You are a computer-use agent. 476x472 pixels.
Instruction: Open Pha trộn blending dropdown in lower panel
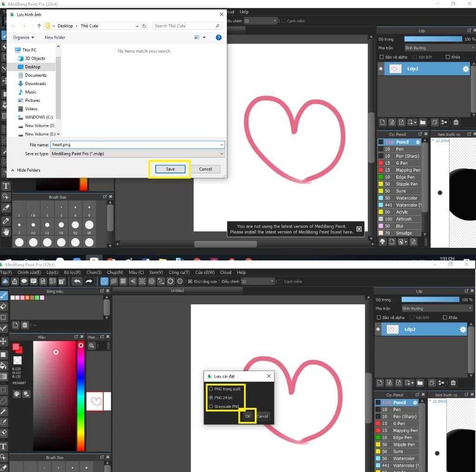[437, 308]
